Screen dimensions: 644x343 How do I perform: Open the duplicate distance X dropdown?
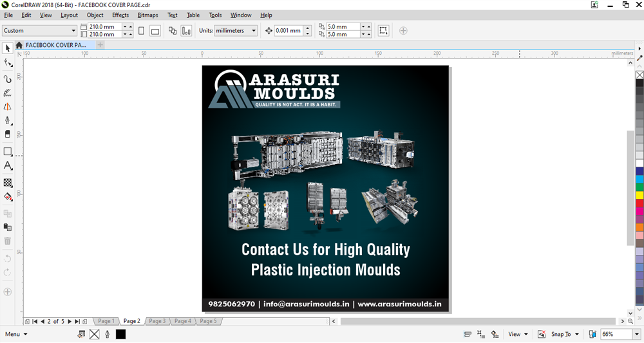coord(363,26)
